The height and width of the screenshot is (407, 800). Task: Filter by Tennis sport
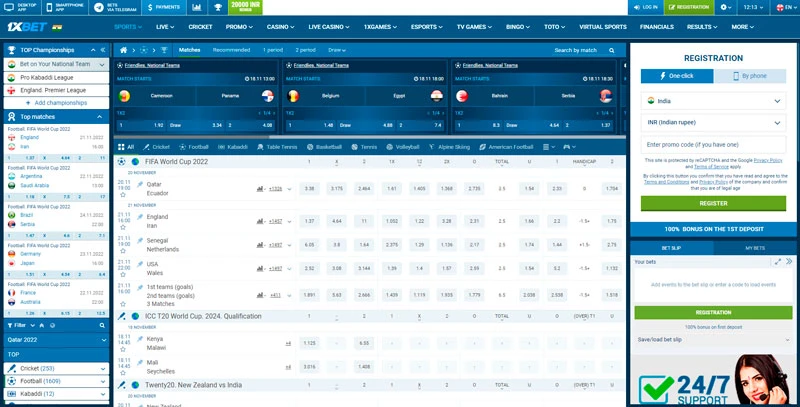(364, 147)
